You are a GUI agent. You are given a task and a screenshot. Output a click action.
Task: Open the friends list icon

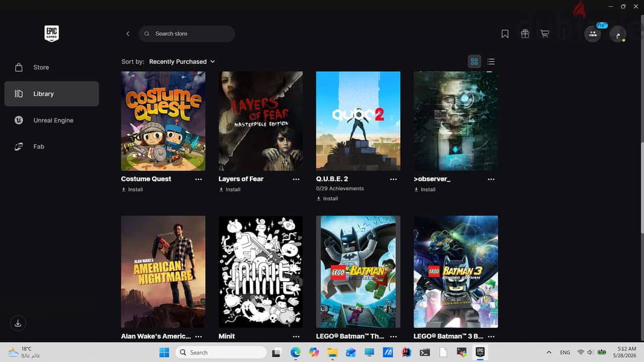click(x=593, y=34)
